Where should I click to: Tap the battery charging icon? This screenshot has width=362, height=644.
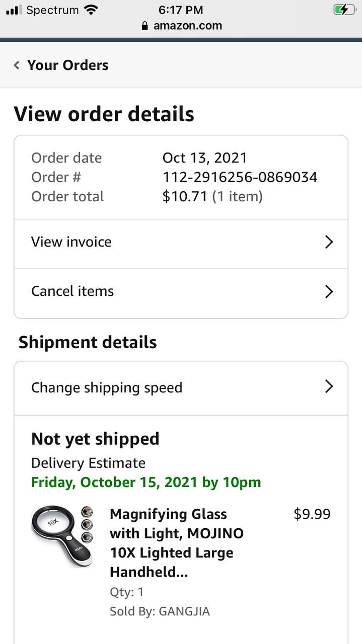point(344,10)
